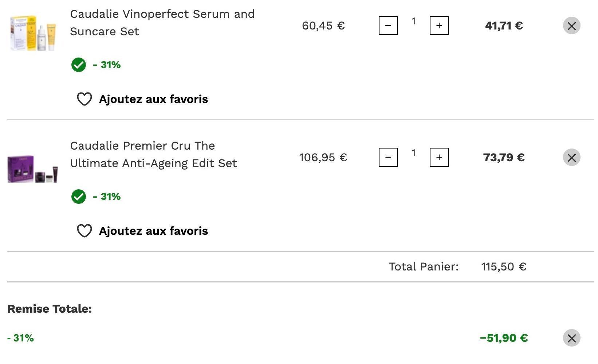
Task: Open Caudalie Vinoperfect Serum and Suncare Set link
Action: coord(162,23)
